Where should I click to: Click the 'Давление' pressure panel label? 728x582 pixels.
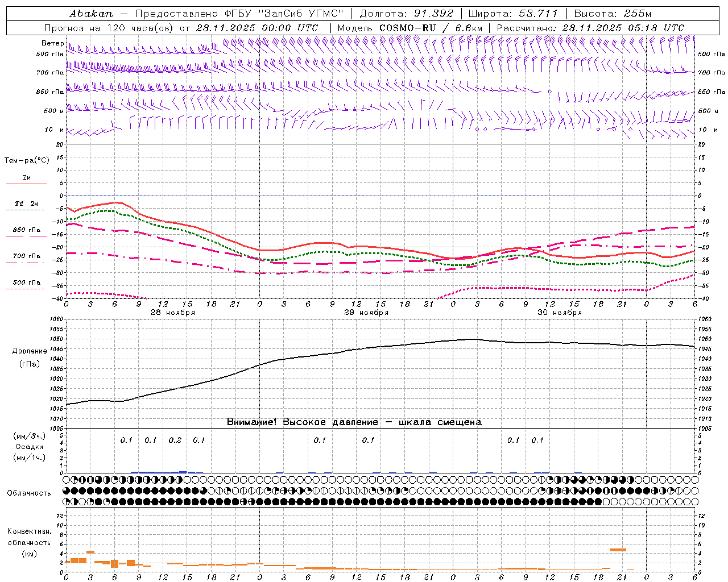click(30, 351)
